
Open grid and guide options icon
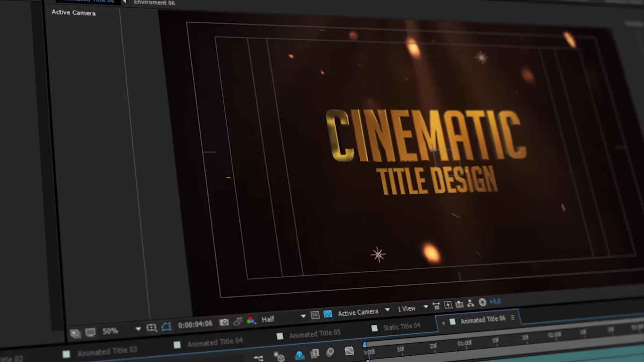tap(152, 327)
